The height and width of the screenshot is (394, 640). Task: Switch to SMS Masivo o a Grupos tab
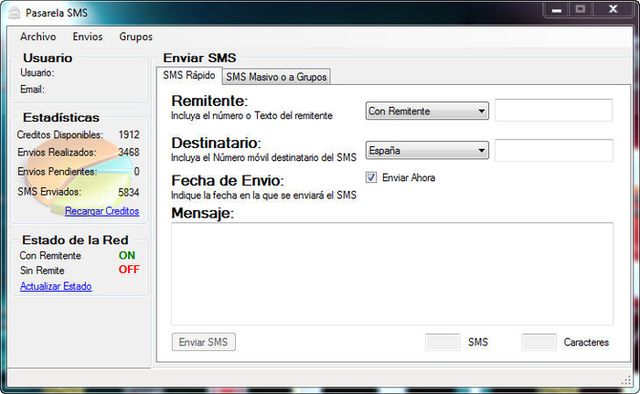[x=276, y=77]
